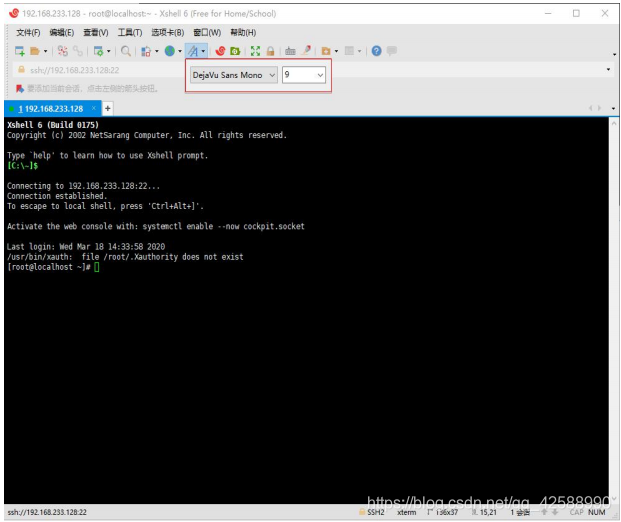Close the 192.168.233.128 tab
Screen dimensions: 621x522
94,108
